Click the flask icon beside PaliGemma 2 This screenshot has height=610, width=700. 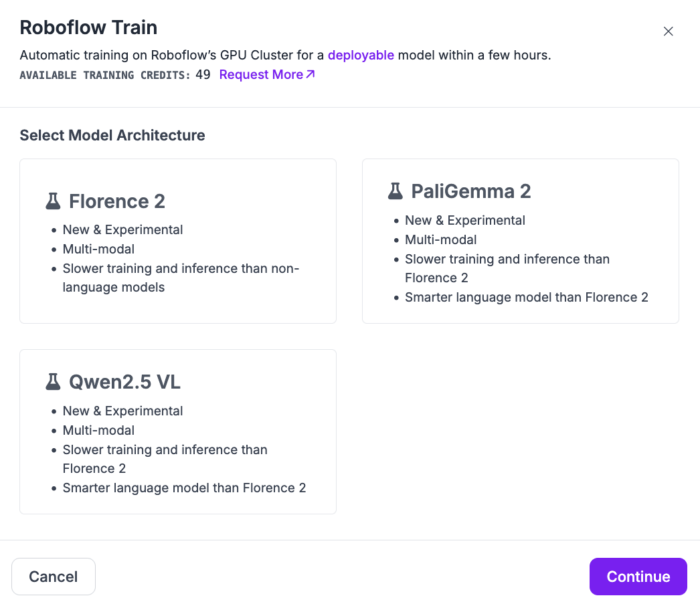point(395,191)
